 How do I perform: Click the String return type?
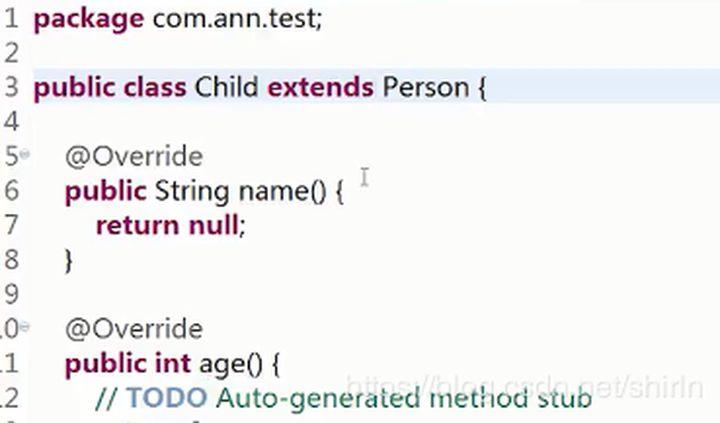coord(192,192)
